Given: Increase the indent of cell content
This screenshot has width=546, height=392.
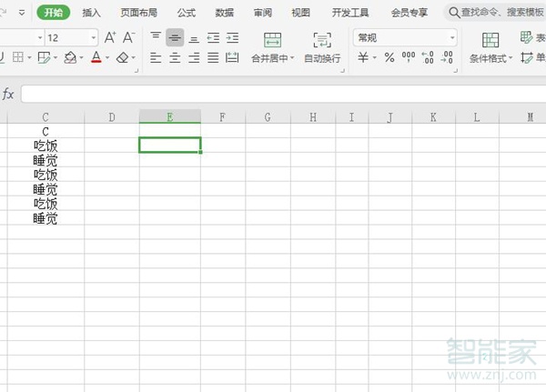Looking at the screenshot, I should (232, 37).
